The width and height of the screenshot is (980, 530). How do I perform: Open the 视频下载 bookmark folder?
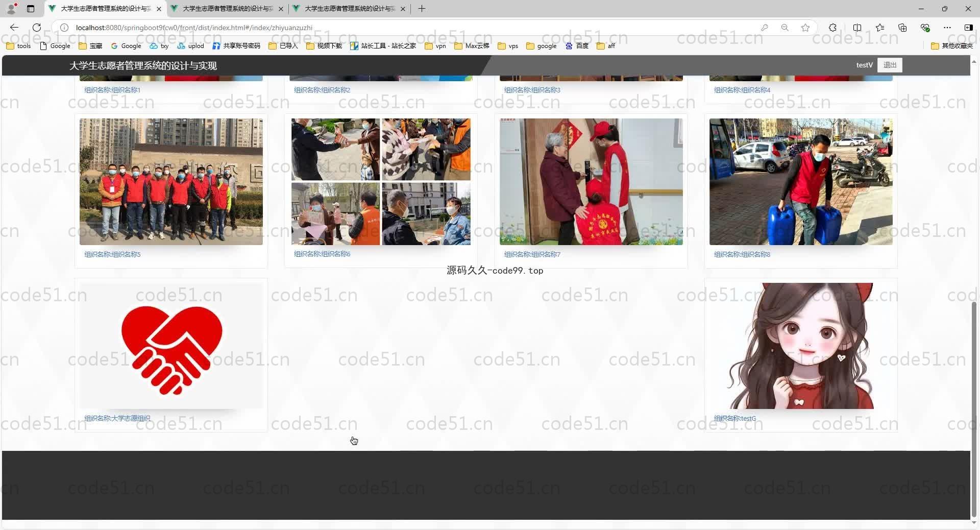tap(324, 46)
